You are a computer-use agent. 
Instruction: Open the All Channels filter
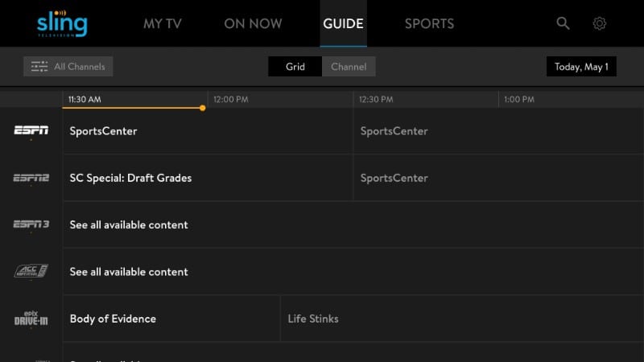(68, 67)
